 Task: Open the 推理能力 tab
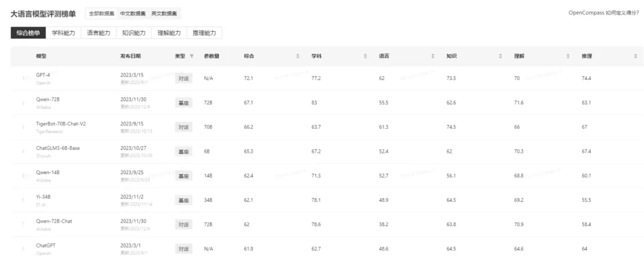(x=205, y=33)
